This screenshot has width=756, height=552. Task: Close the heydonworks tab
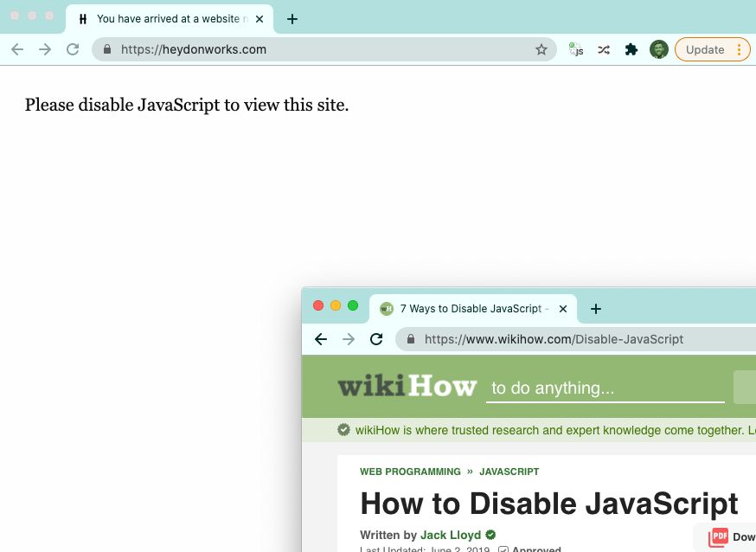pos(259,19)
